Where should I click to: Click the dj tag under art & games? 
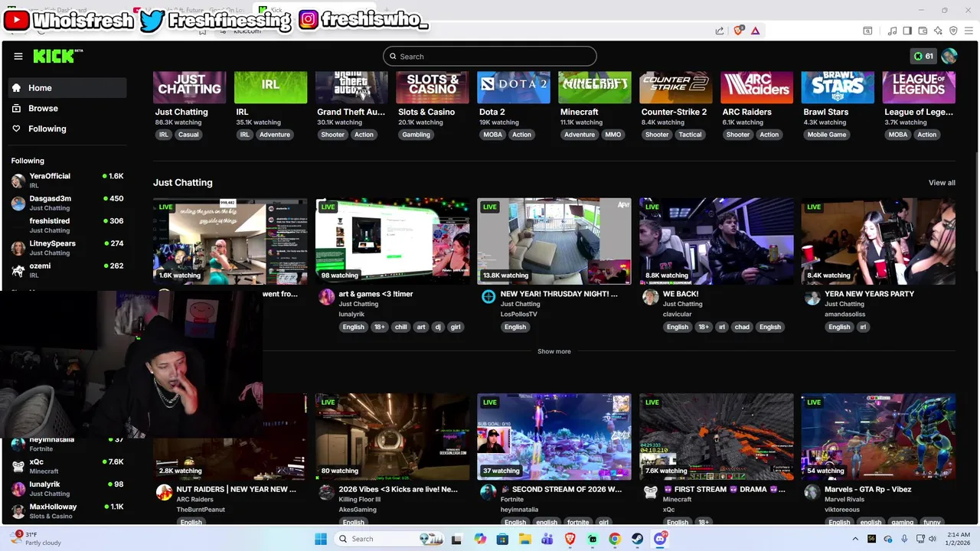[438, 327]
